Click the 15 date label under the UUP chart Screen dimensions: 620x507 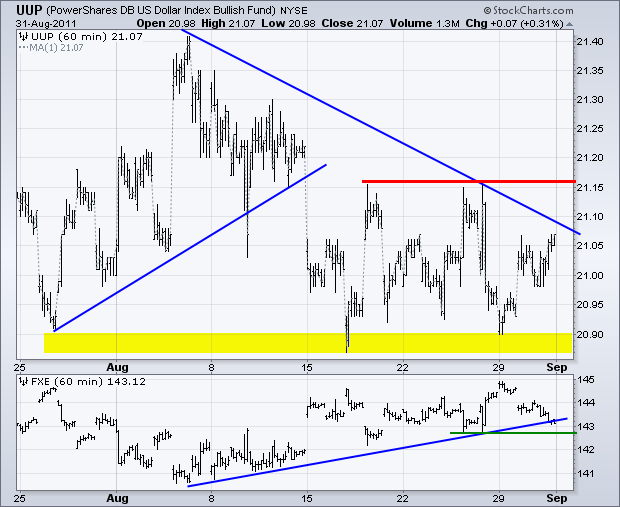point(307,367)
